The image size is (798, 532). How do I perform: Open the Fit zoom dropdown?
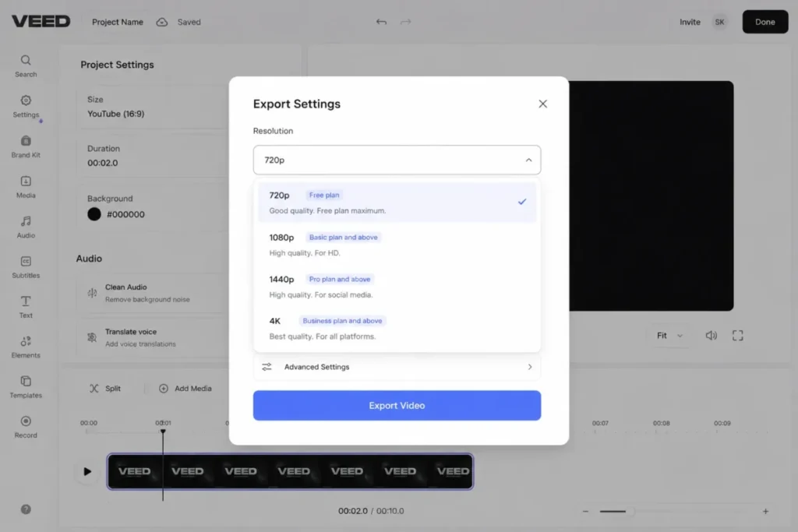[669, 335]
